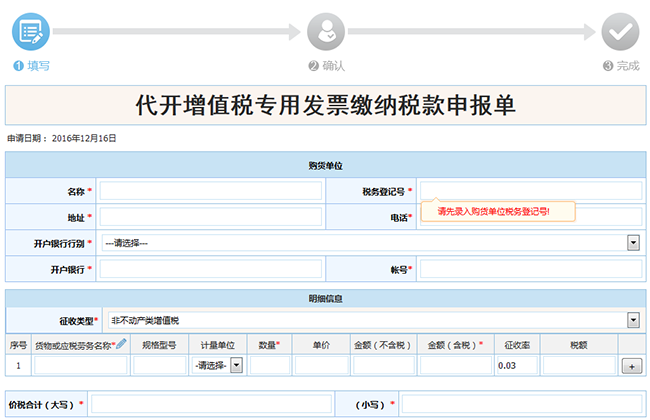Screen dimensions: 650x420
Task: Select the 开户银行 text field
Action: click(x=211, y=269)
